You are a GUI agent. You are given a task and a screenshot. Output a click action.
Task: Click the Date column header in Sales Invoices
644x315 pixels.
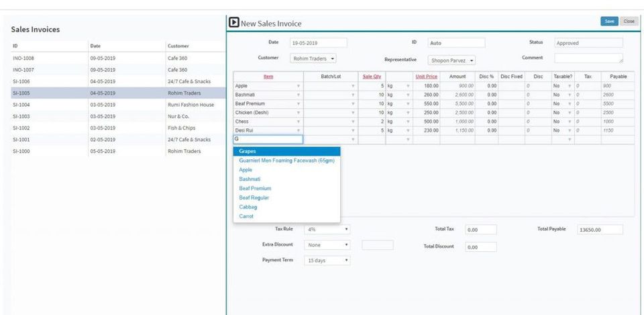coord(95,46)
